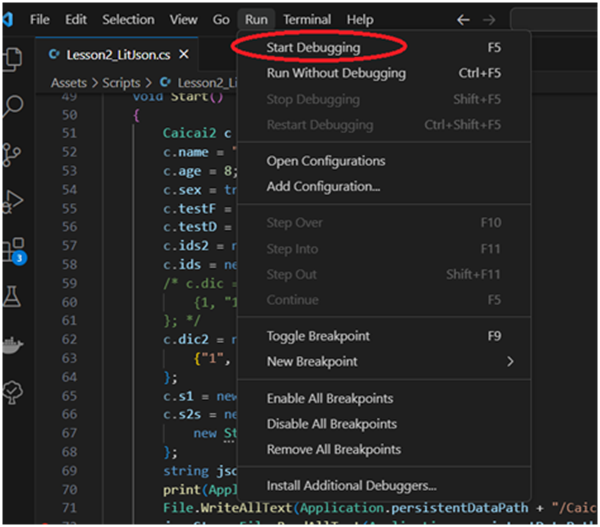Viewport: 600px width, 527px height.
Task: Choose Run Without Debugging
Action: tap(384, 73)
